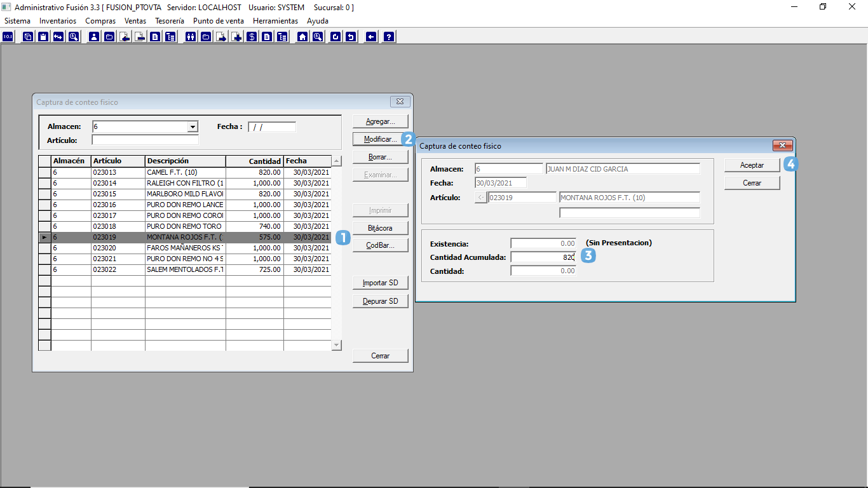Image resolution: width=868 pixels, height=488 pixels.
Task: Click the 10.1 calculator toolbar icon
Action: [x=8, y=37]
